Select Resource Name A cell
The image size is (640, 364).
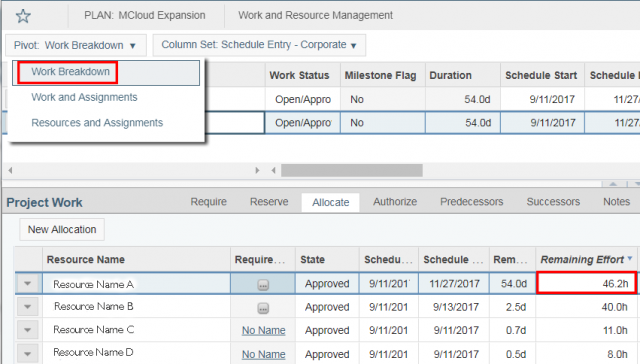click(x=136, y=284)
